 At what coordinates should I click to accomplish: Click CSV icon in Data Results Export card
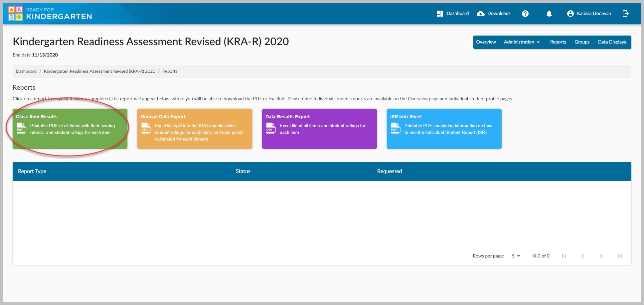click(271, 128)
